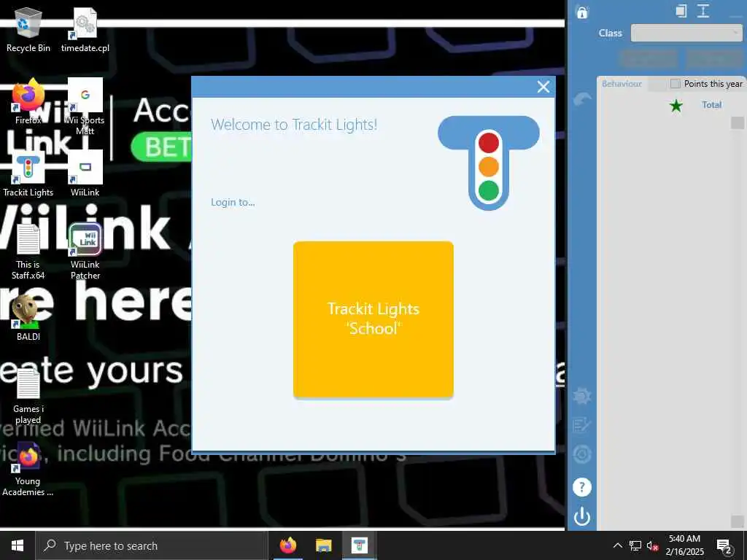Viewport: 747px width, 560px height.
Task: Select the Games i played text file
Action: click(28, 396)
